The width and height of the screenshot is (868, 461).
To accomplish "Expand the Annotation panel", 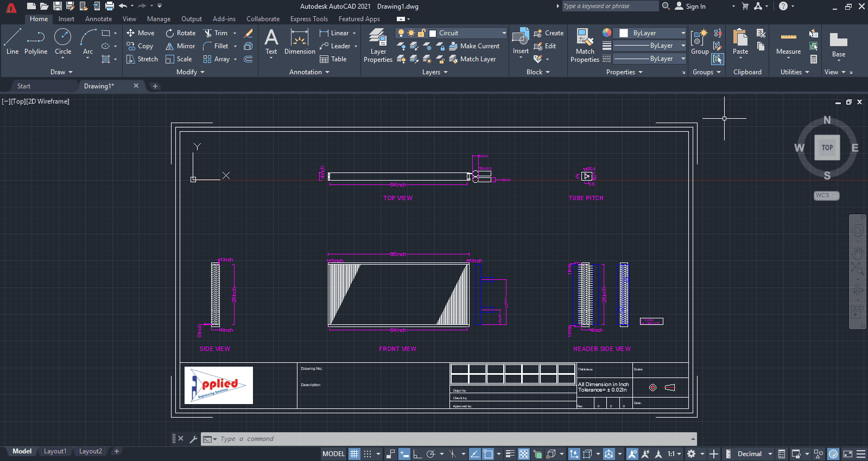I will 309,72.
